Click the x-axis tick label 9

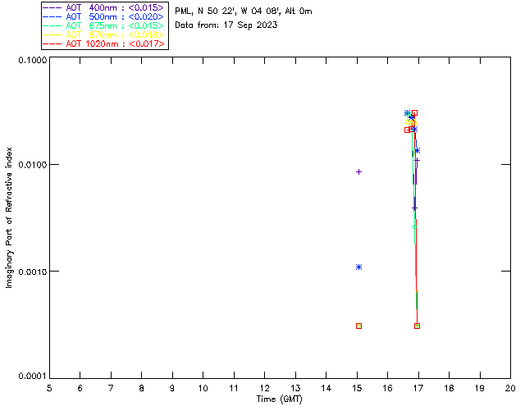pos(172,388)
